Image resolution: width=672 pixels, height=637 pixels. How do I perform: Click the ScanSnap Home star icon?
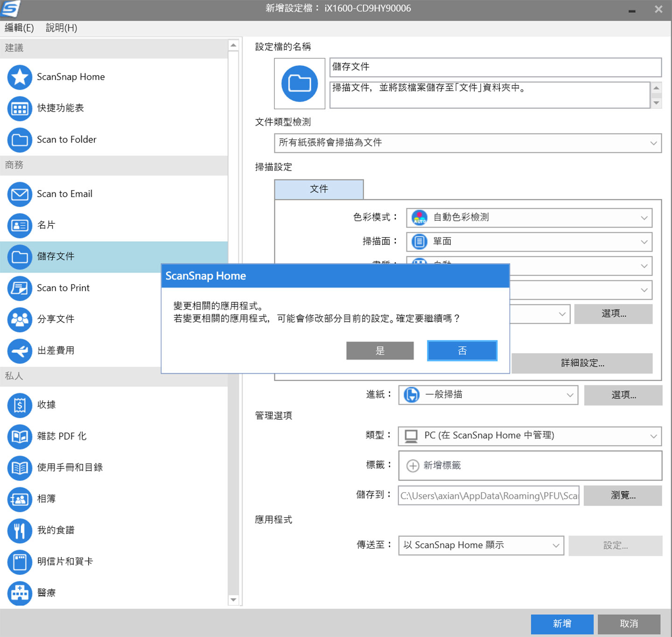click(x=20, y=77)
